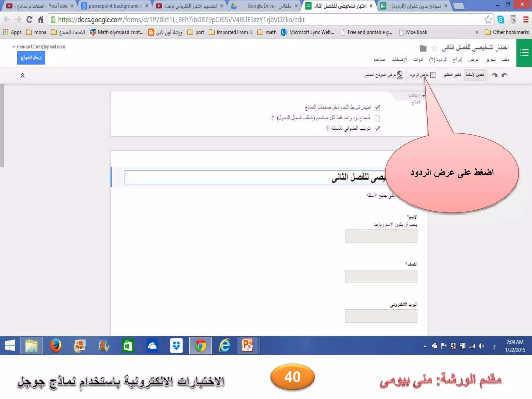Image resolution: width=532 pixels, height=399 pixels.
Task: Open Math olympiad cont... bookmark
Action: (x=116, y=32)
